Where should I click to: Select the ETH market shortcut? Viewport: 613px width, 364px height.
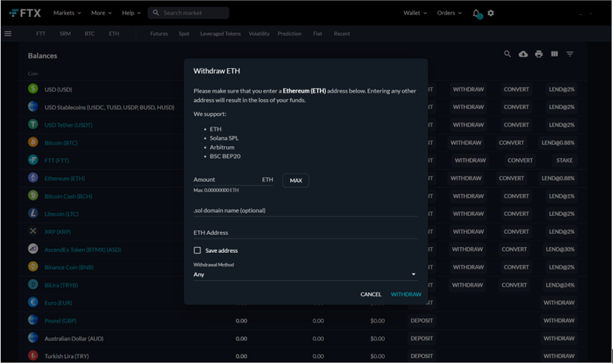tap(114, 34)
